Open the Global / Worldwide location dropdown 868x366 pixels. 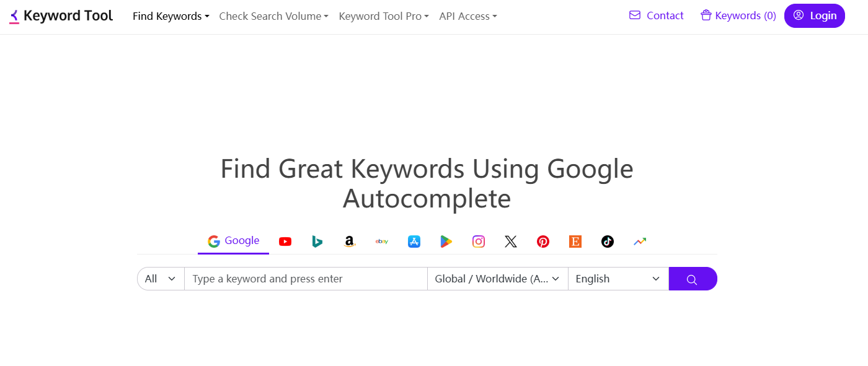pyautogui.click(x=498, y=279)
